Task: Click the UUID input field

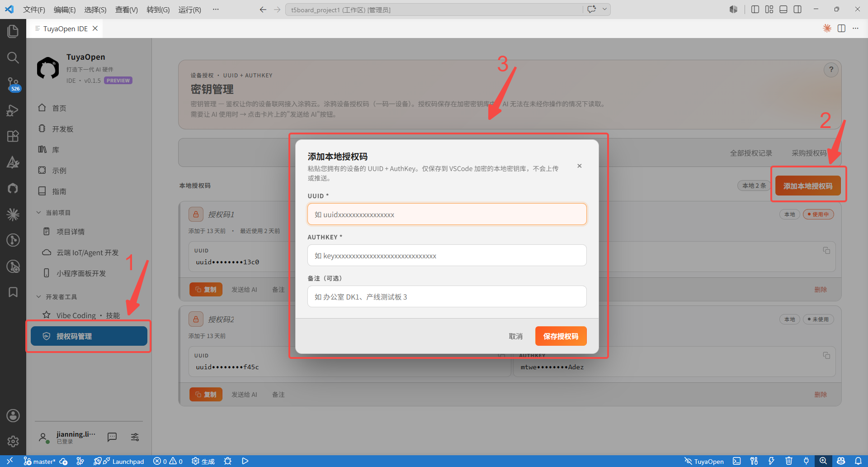Action: click(x=447, y=214)
